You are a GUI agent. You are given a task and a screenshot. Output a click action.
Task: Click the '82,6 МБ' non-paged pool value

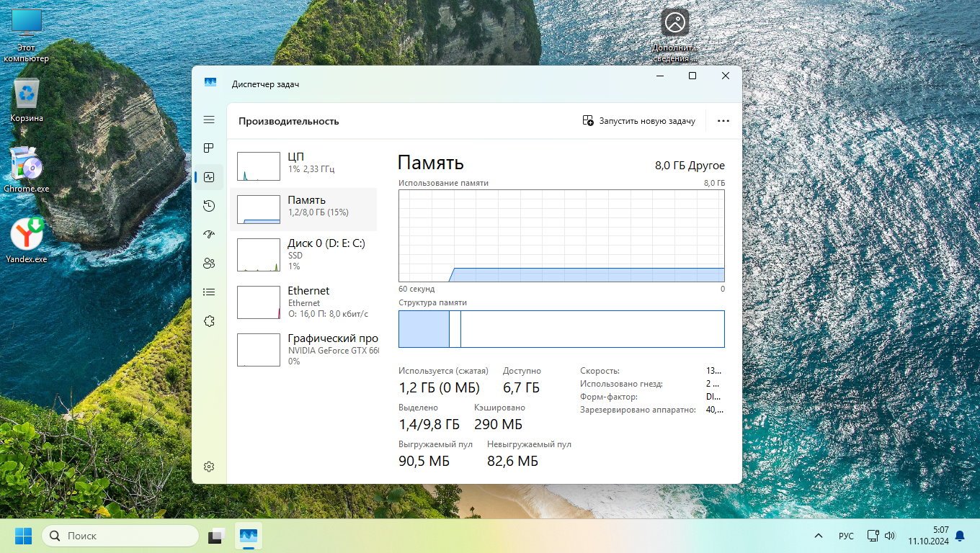tap(512, 462)
